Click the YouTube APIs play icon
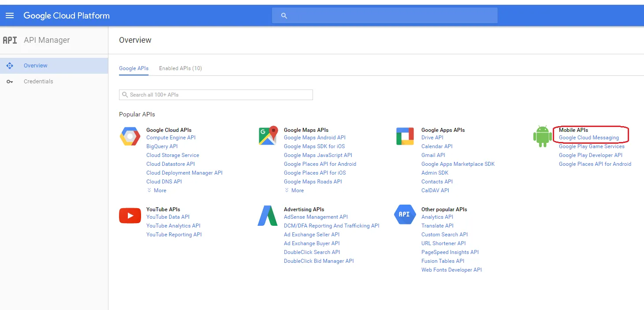The image size is (644, 310). tap(130, 216)
